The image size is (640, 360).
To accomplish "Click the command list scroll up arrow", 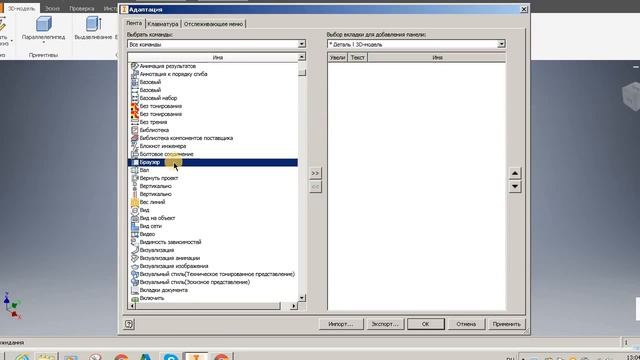I will point(302,57).
